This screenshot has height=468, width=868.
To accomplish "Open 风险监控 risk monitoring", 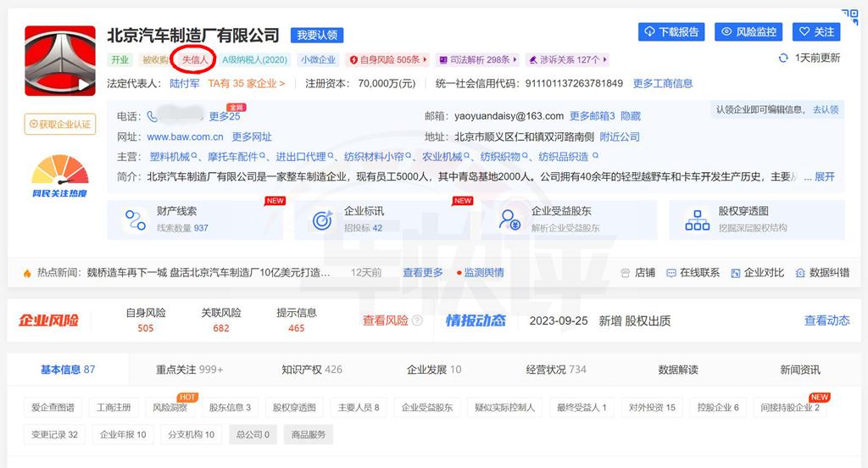I will tap(749, 32).
